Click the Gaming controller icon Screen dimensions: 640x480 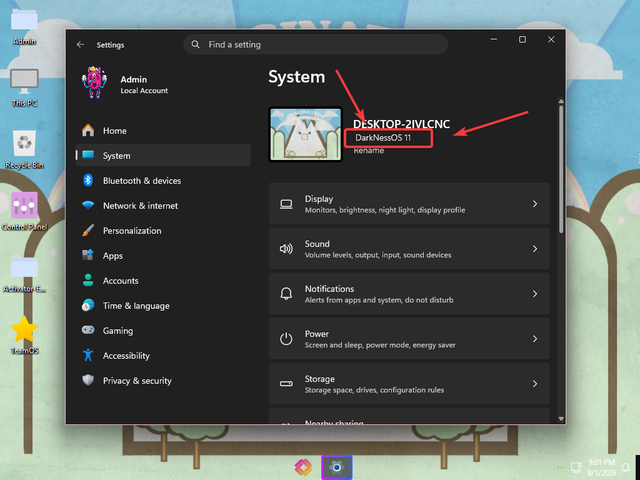tap(88, 330)
